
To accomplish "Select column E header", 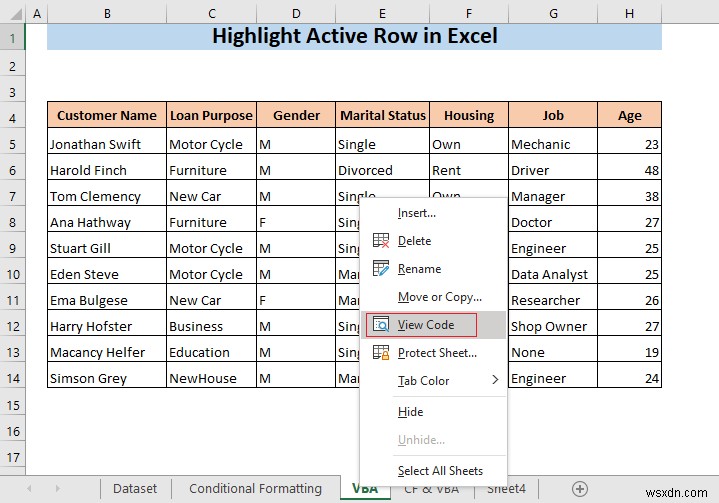I will click(382, 14).
